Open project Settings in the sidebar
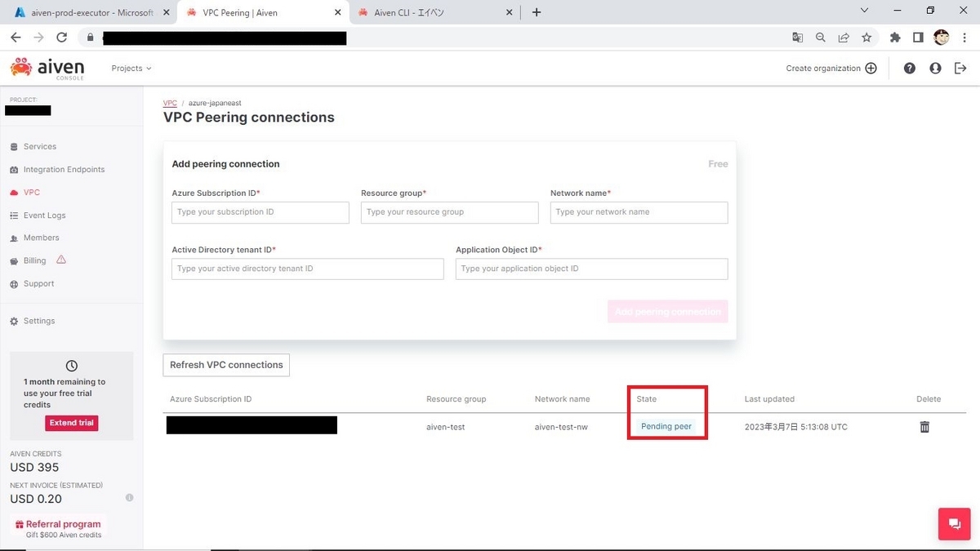The width and height of the screenshot is (980, 551). (38, 320)
